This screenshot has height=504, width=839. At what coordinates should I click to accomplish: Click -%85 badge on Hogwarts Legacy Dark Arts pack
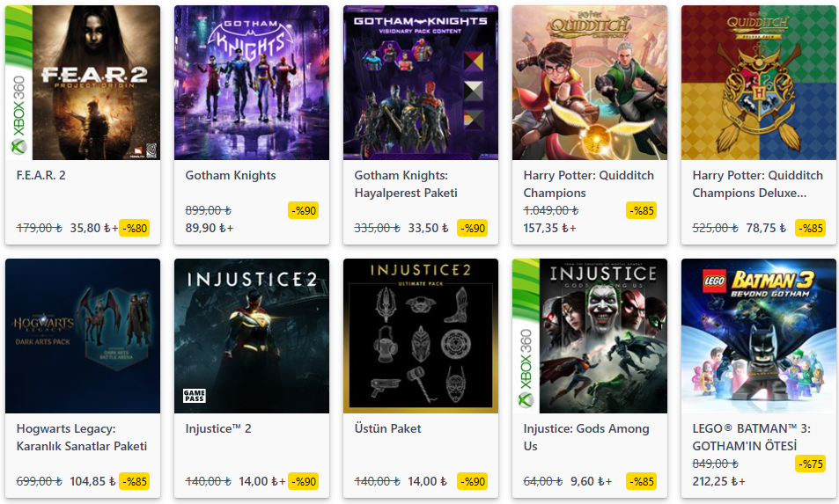click(x=135, y=481)
